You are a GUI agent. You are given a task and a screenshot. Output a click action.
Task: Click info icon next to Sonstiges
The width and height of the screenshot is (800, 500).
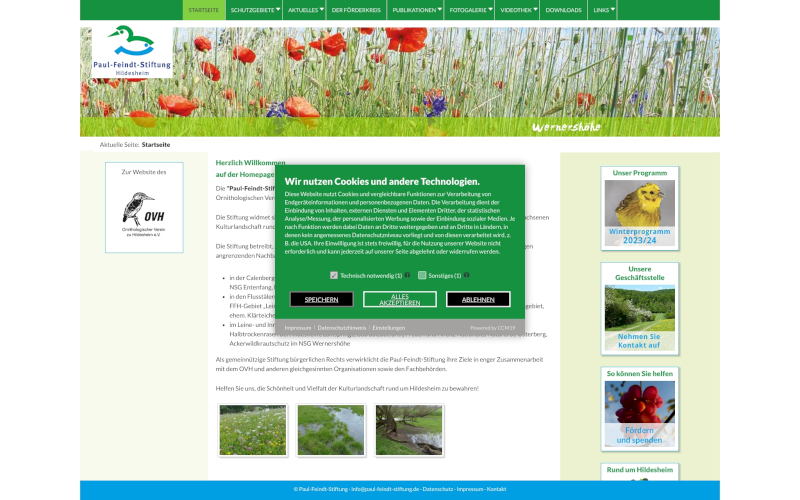tap(467, 275)
